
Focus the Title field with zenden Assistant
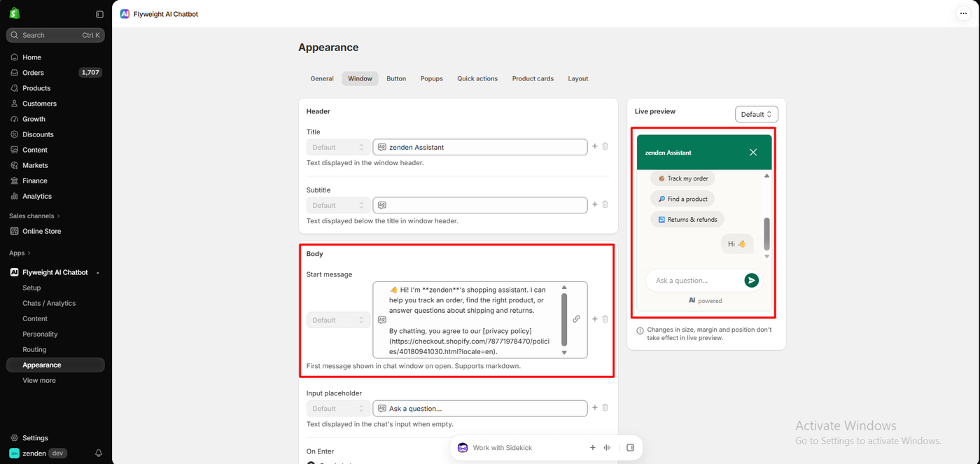[x=480, y=147]
